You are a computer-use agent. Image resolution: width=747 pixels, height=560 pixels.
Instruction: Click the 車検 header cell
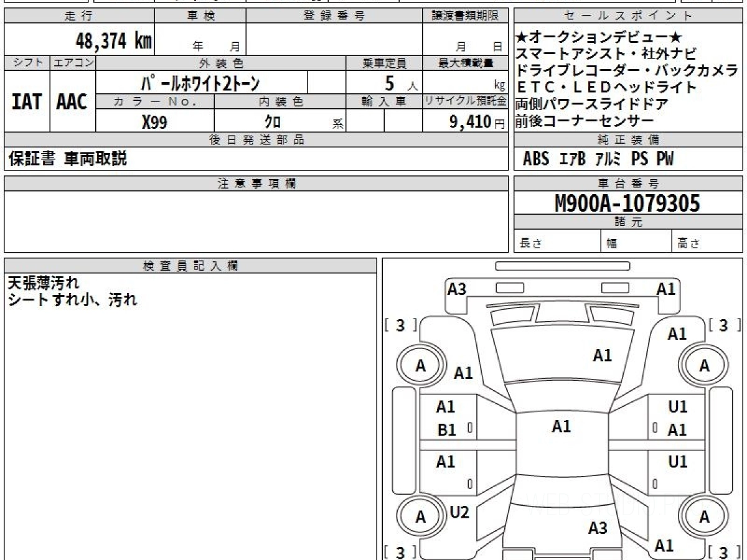point(200,16)
